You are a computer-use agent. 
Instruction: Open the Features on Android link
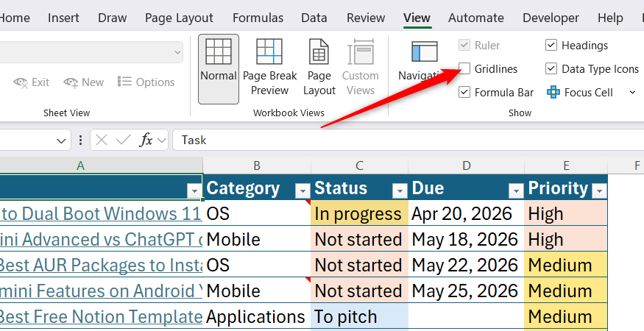[101, 291]
